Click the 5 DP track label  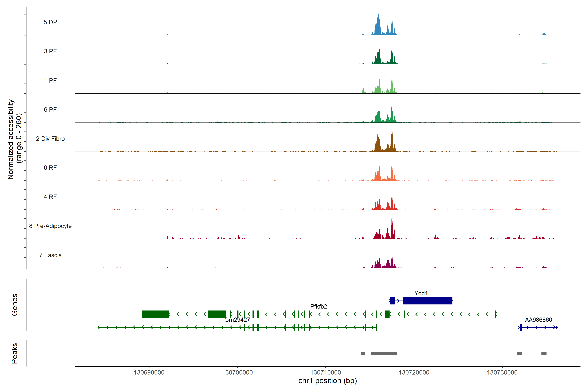(x=50, y=22)
